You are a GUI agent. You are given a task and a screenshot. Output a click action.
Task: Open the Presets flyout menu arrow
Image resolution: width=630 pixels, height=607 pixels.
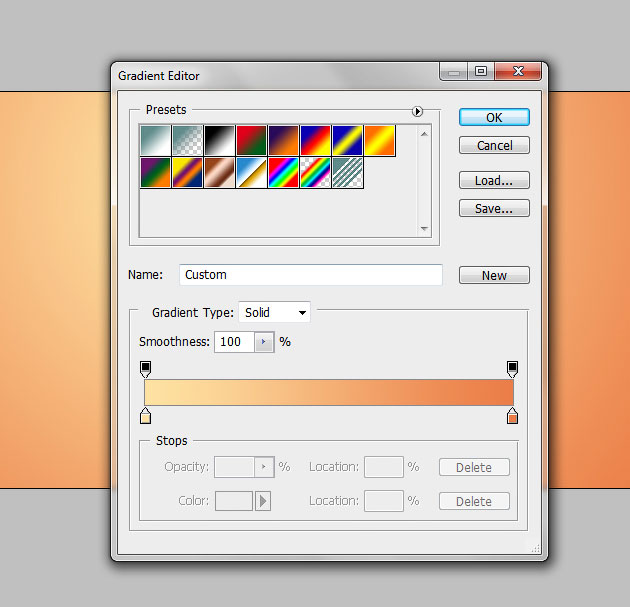(417, 111)
